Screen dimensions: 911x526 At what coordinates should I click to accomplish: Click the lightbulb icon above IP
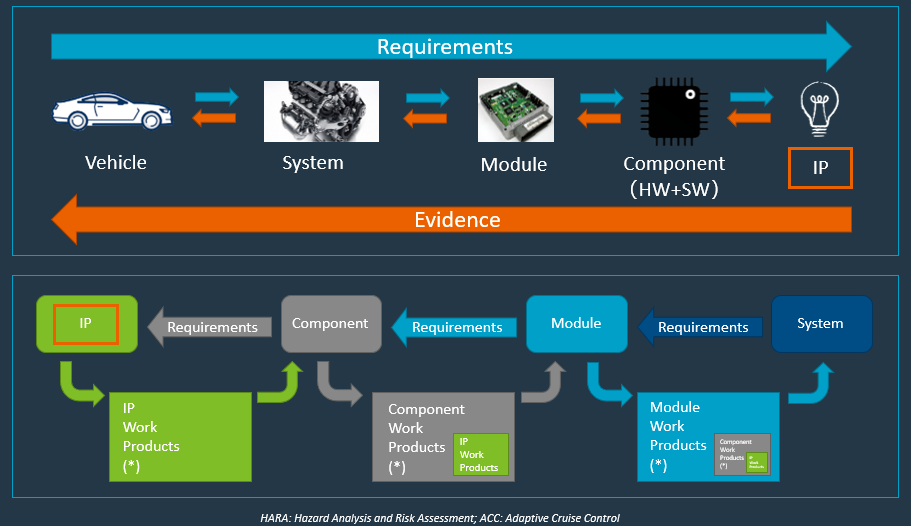tap(819, 109)
